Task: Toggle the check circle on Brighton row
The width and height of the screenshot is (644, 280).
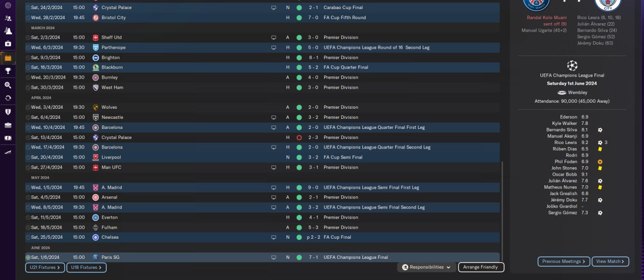Action: click(x=28, y=57)
